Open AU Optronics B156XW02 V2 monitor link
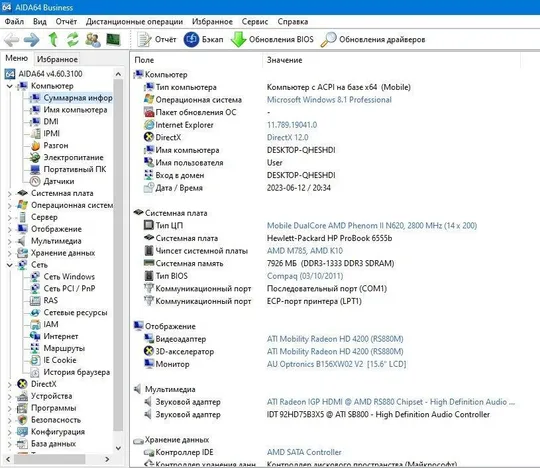This screenshot has height=468, width=540. coord(336,364)
